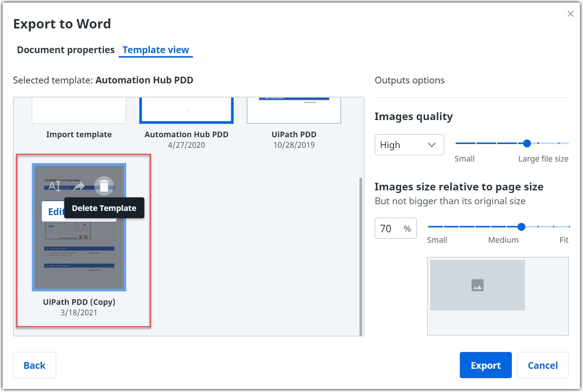Click the image size slider handle

coord(521,227)
